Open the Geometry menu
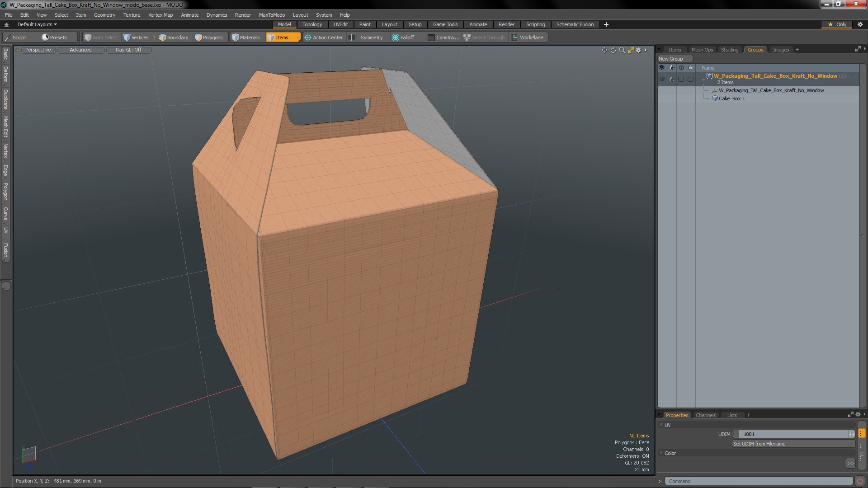This screenshot has width=868, height=488. click(x=104, y=15)
